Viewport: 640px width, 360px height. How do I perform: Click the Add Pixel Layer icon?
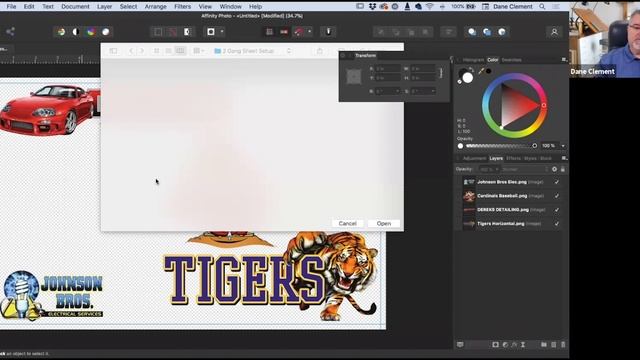coord(553,345)
